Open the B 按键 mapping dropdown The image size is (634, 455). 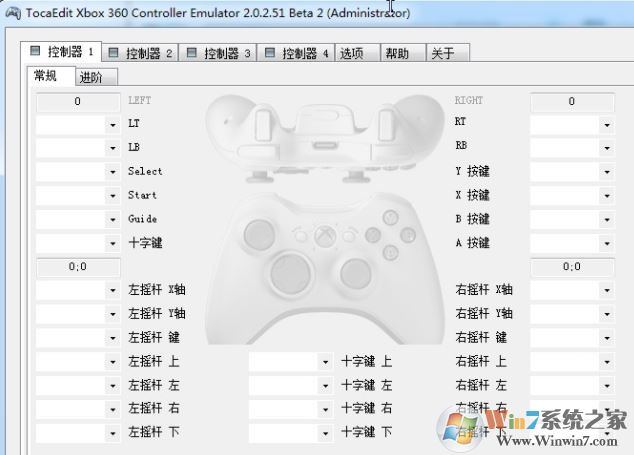pyautogui.click(x=572, y=220)
